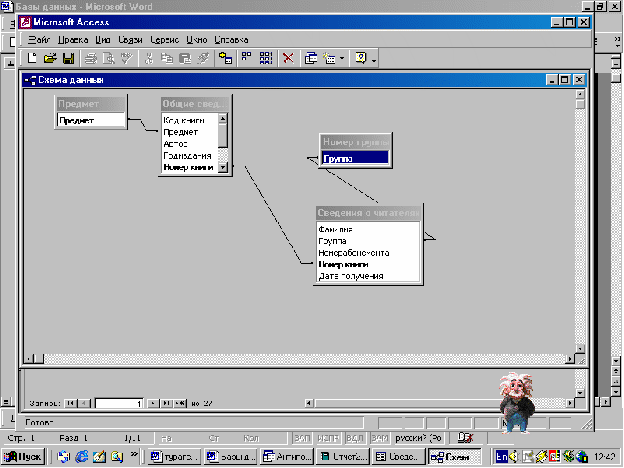Click the Office Assistant help icon
Image resolution: width=624 pixels, height=468 pixels.
click(361, 58)
